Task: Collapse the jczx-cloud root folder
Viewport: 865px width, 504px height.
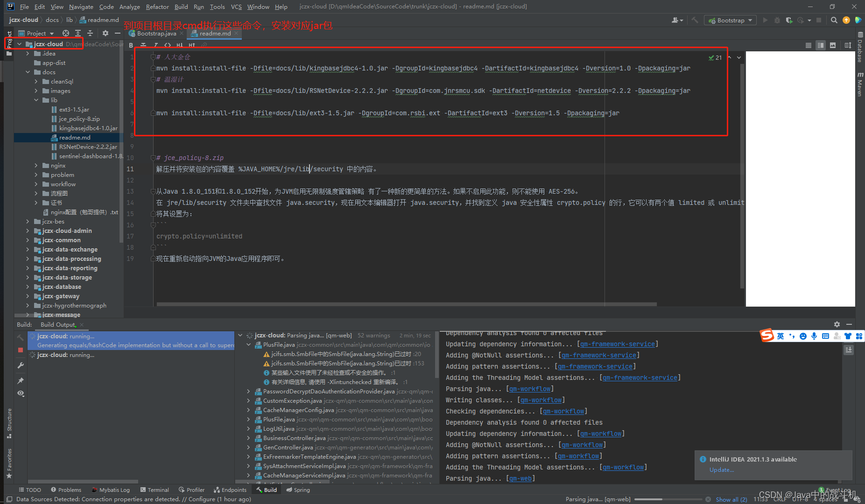Action: pos(20,44)
